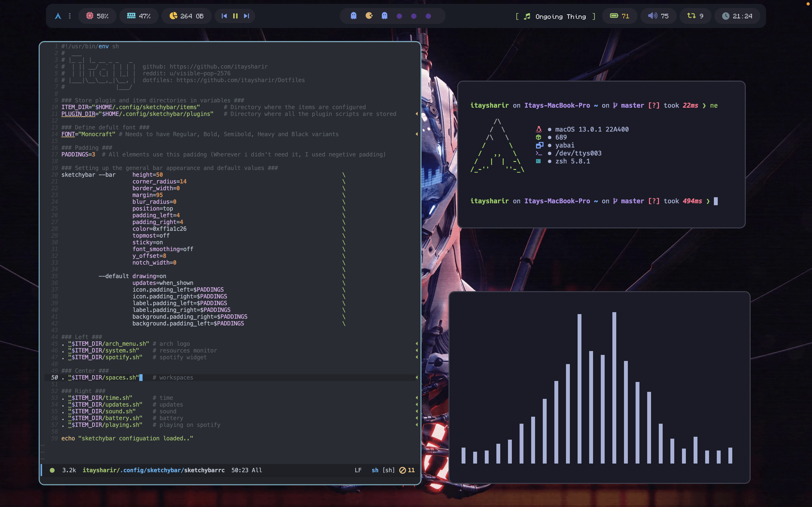
Task: Skip to next track via the bar
Action: (246, 16)
